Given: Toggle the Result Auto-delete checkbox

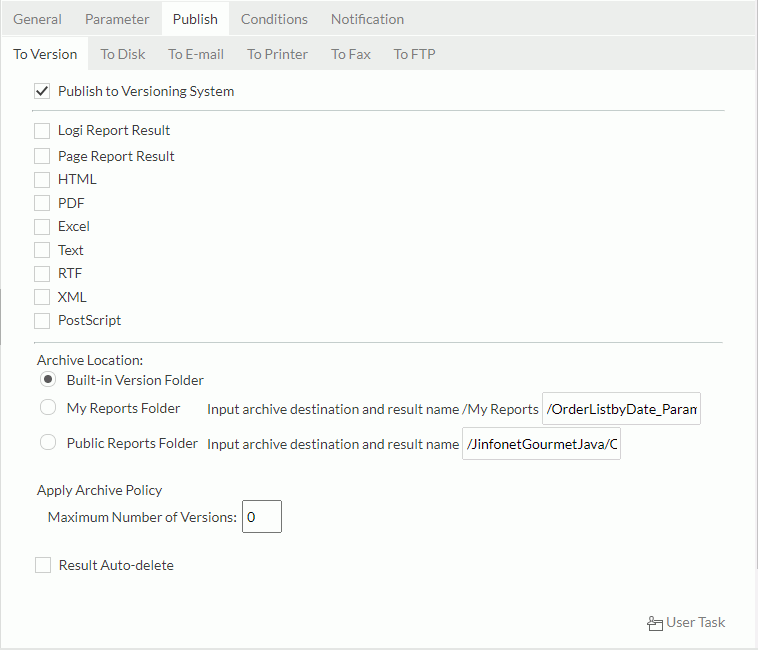Looking at the screenshot, I should point(43,565).
